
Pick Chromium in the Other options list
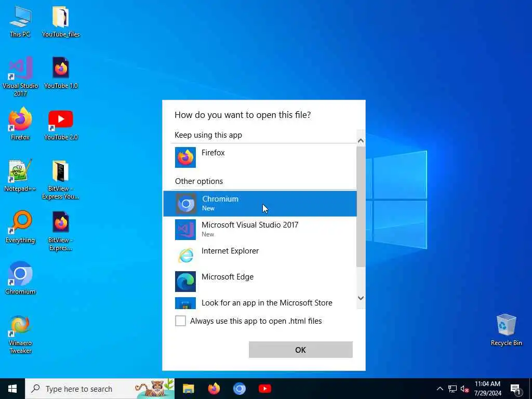[260, 204]
